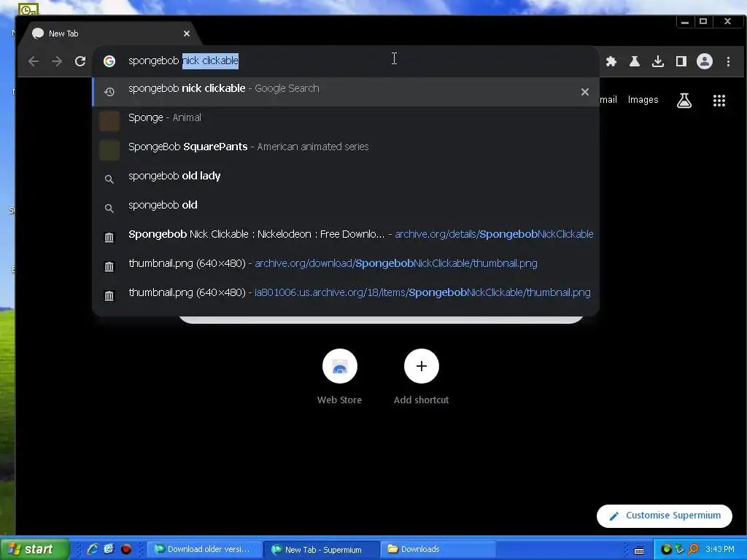This screenshot has width=747, height=560.
Task: Click magnifier icon beside 'spongebob old lady'
Action: click(x=109, y=179)
